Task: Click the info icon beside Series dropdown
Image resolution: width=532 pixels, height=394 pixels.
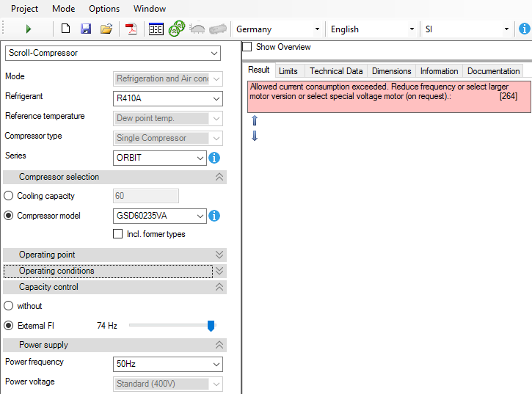Action: 214,158
